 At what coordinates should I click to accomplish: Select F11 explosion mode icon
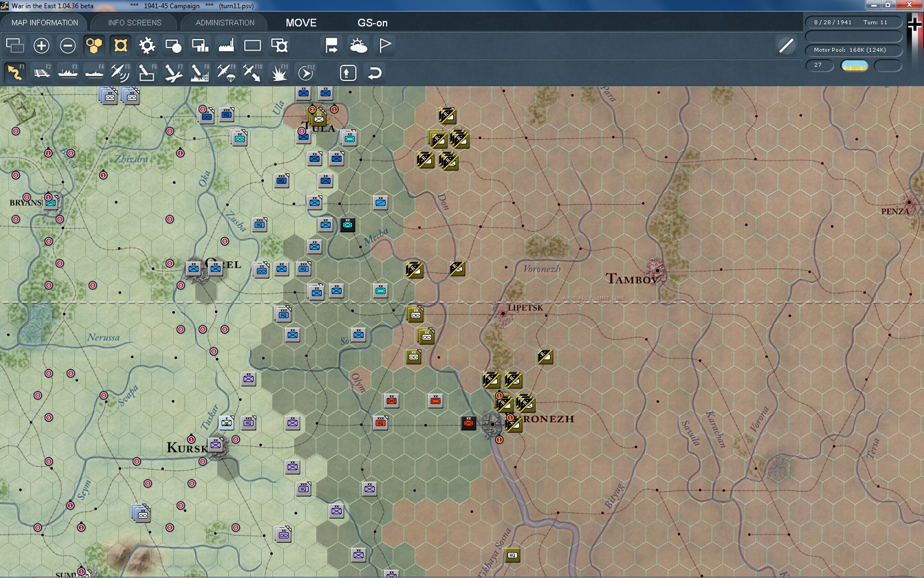[x=279, y=73]
